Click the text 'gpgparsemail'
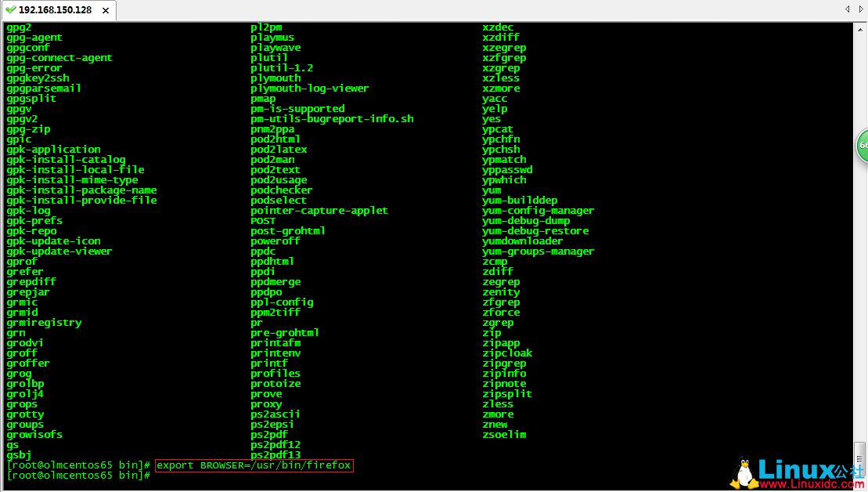This screenshot has width=868, height=492. [x=44, y=88]
